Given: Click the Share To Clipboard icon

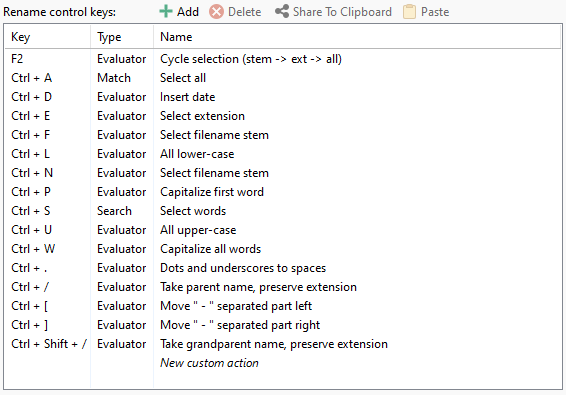Looking at the screenshot, I should [x=282, y=12].
